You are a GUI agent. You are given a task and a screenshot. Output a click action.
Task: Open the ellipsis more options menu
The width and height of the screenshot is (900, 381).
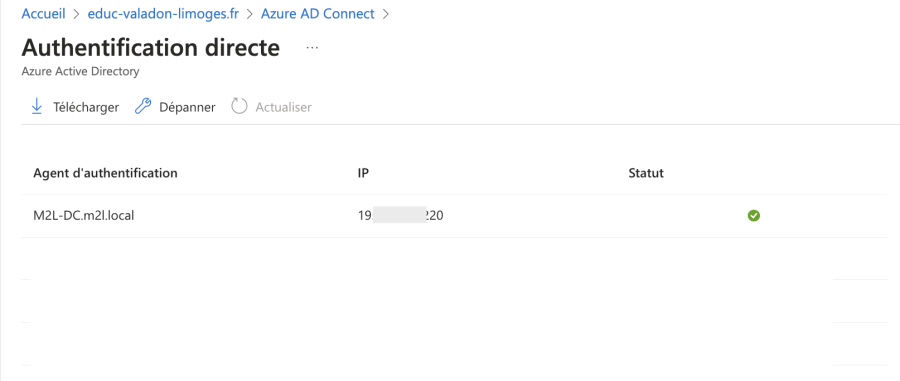[312, 48]
